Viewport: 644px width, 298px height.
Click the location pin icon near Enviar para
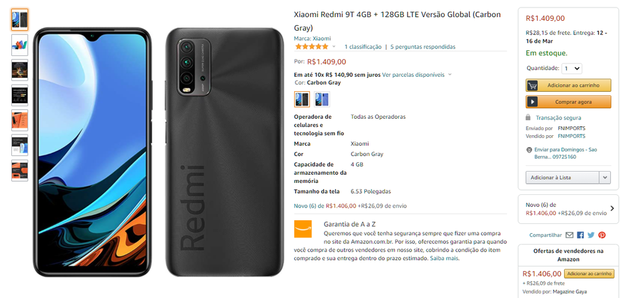pos(529,150)
